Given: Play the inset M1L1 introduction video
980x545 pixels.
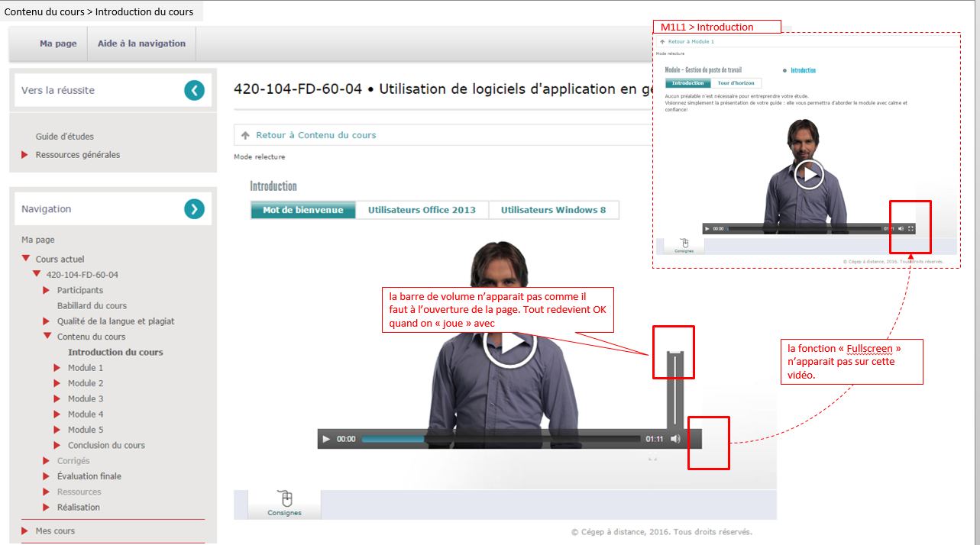Looking at the screenshot, I should tap(809, 175).
